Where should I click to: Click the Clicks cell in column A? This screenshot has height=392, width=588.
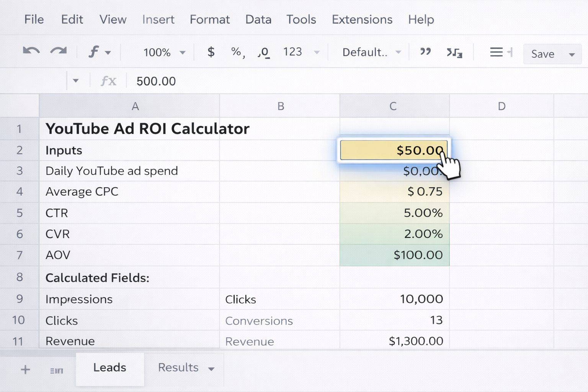point(129,320)
